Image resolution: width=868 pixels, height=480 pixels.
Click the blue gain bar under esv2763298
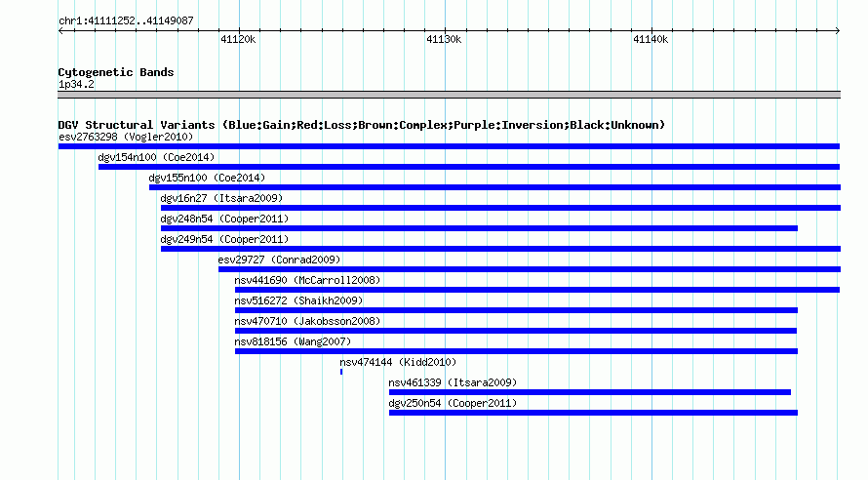pos(449,146)
